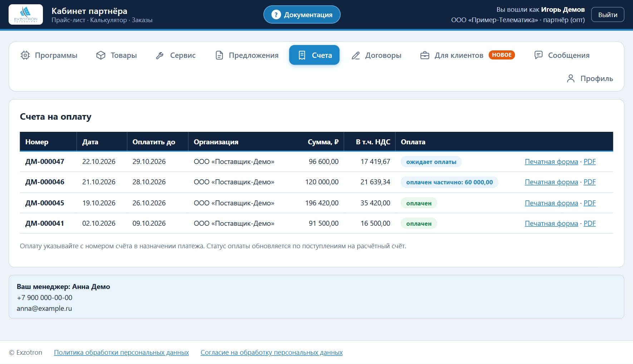Image resolution: width=633 pixels, height=364 pixels.
Task: Select the Товары box icon
Action: pos(101,55)
